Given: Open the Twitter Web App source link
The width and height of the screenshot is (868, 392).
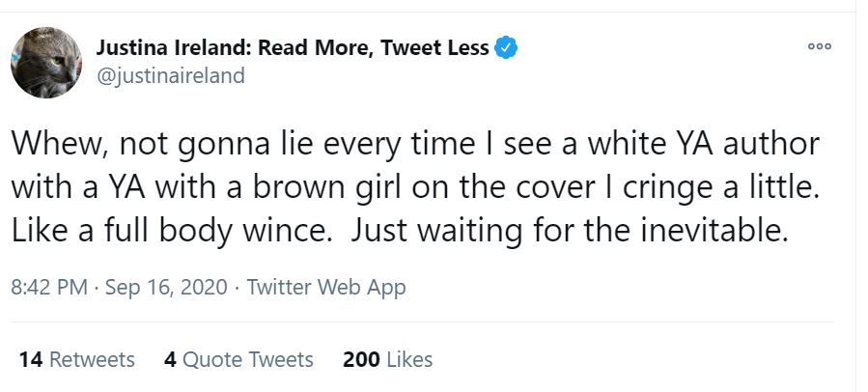Looking at the screenshot, I should (x=326, y=287).
